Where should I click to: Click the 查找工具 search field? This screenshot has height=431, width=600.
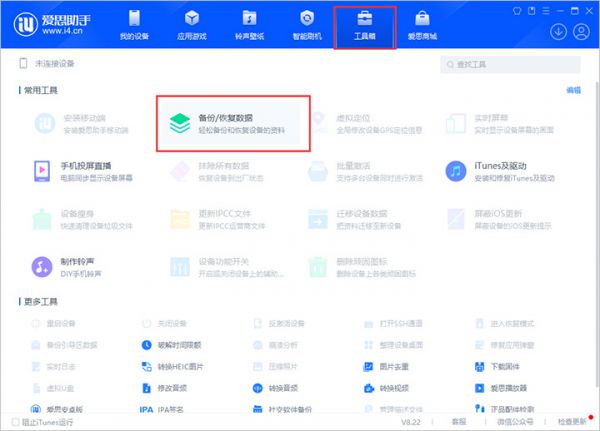(510, 64)
